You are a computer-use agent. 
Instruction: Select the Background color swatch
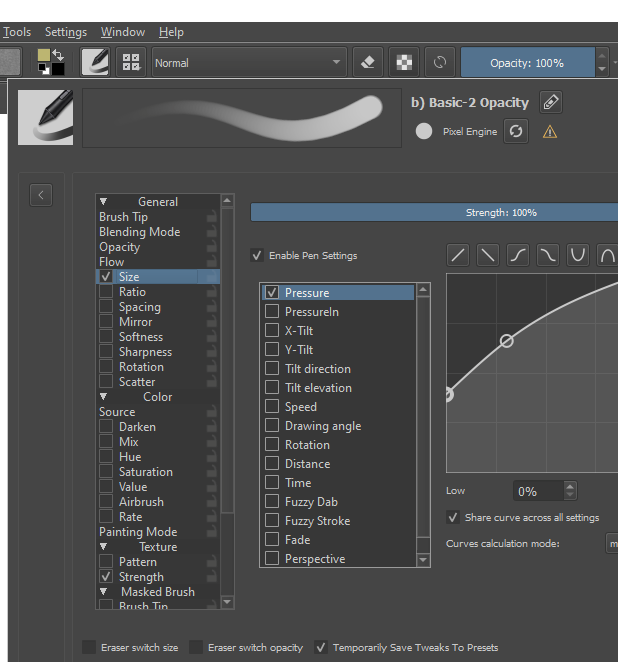point(58,69)
